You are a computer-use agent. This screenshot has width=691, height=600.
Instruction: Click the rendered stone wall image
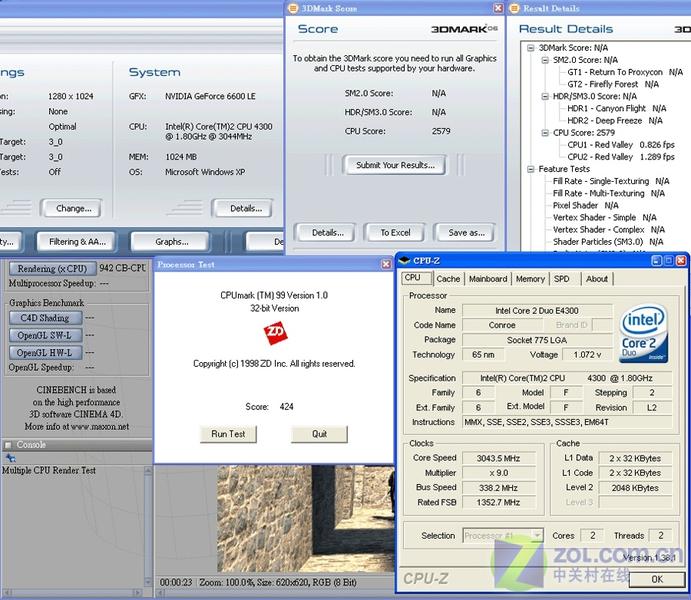tap(305, 519)
